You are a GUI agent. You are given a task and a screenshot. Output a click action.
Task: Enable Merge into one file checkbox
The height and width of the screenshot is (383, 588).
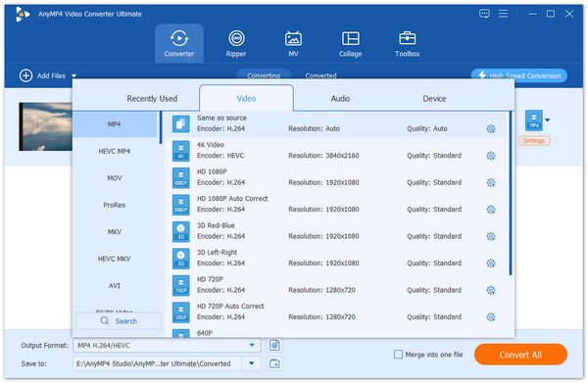(398, 355)
